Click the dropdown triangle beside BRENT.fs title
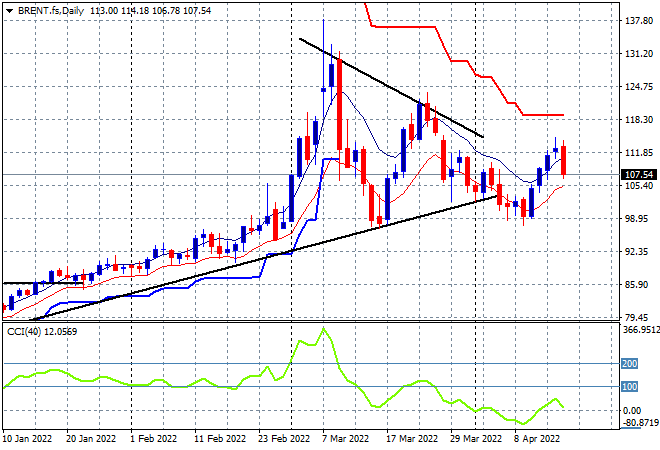This screenshot has width=660, height=450. point(9,11)
